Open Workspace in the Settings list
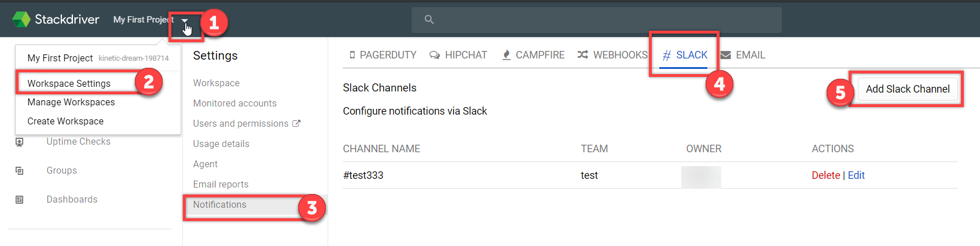980x246 pixels. (216, 83)
